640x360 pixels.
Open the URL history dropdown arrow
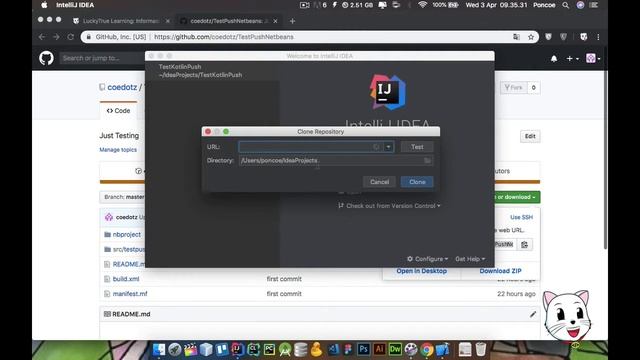[388, 147]
